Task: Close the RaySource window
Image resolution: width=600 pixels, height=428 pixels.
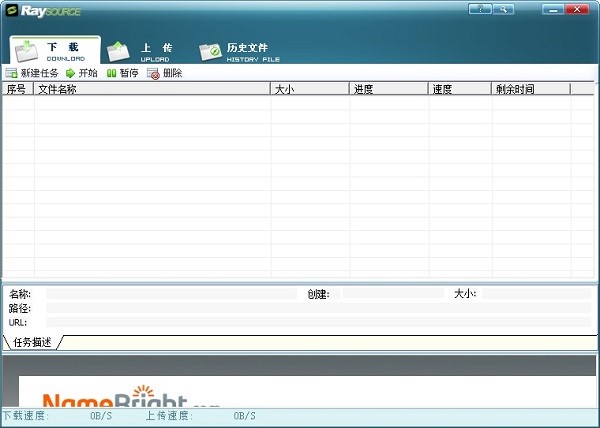Action: click(x=577, y=9)
